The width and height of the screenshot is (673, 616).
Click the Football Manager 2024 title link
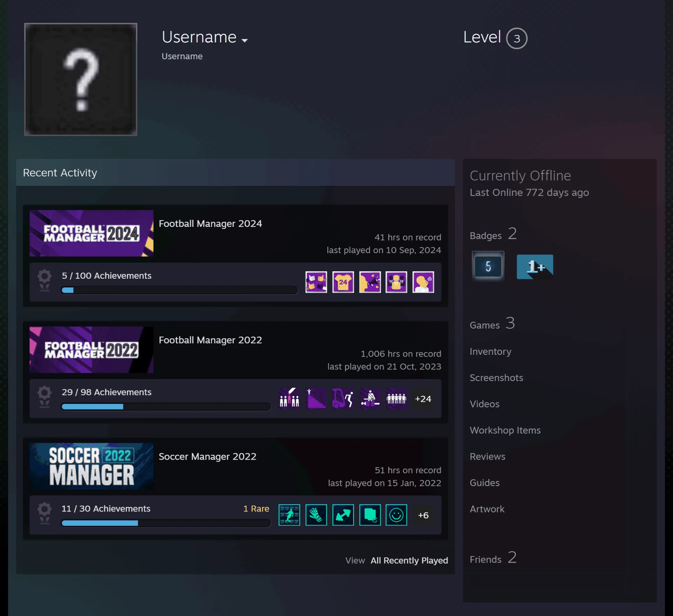coord(210,223)
